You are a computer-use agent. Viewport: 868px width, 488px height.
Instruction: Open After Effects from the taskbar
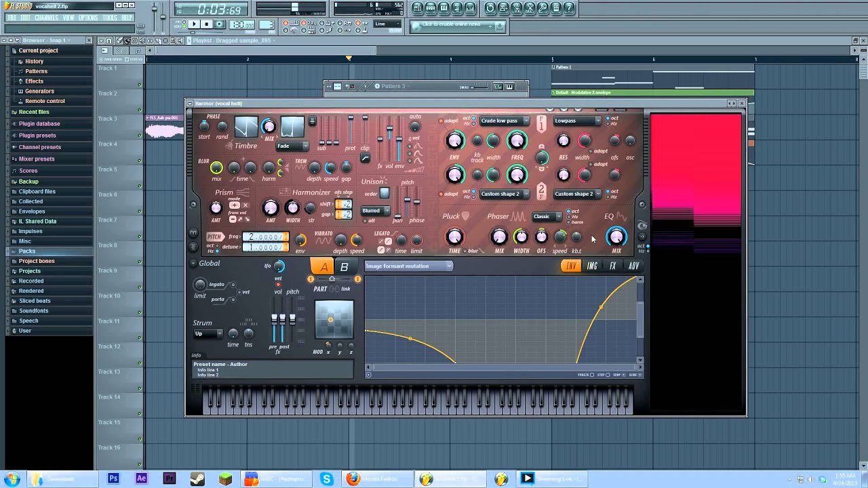[x=141, y=479]
